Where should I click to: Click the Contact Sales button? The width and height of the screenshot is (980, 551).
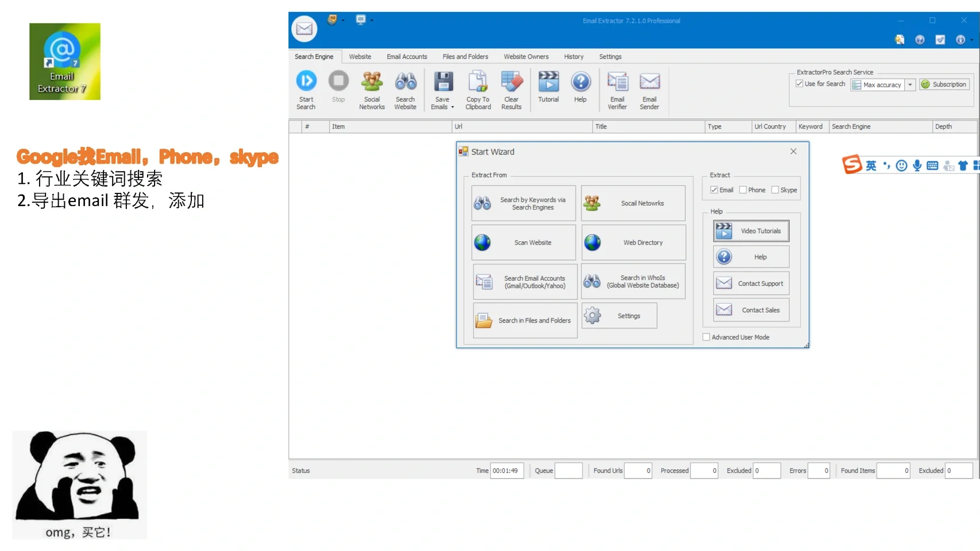click(x=751, y=310)
